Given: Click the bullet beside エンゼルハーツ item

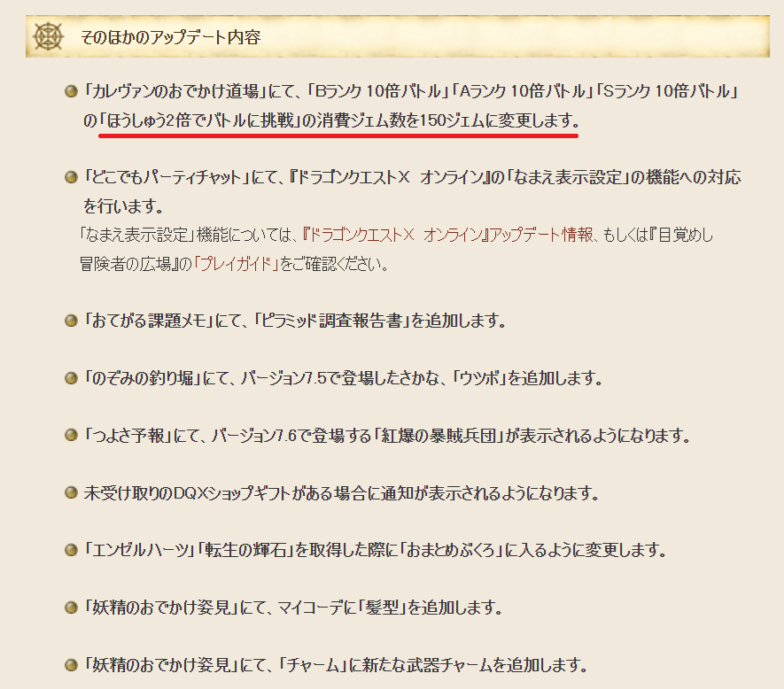Looking at the screenshot, I should pyautogui.click(x=71, y=550).
